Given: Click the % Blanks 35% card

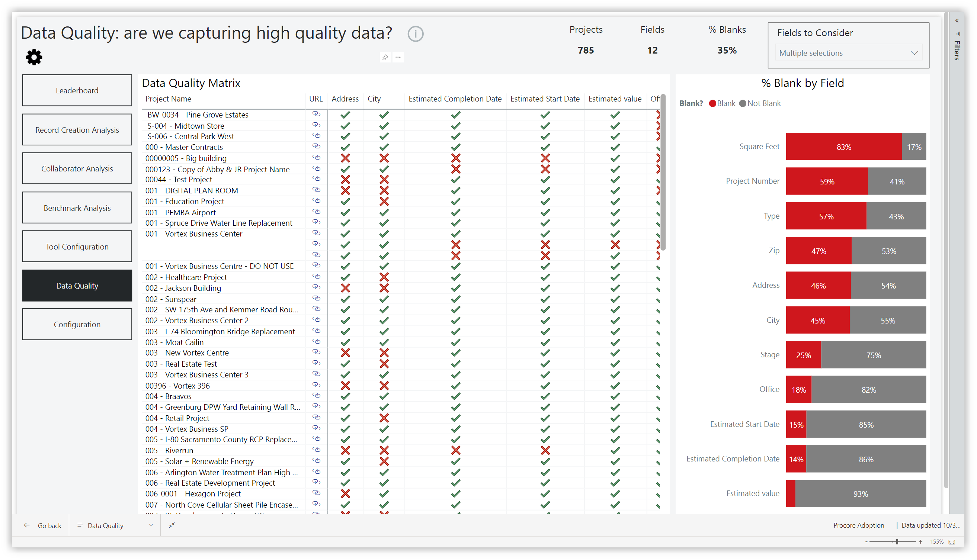Looking at the screenshot, I should point(727,41).
